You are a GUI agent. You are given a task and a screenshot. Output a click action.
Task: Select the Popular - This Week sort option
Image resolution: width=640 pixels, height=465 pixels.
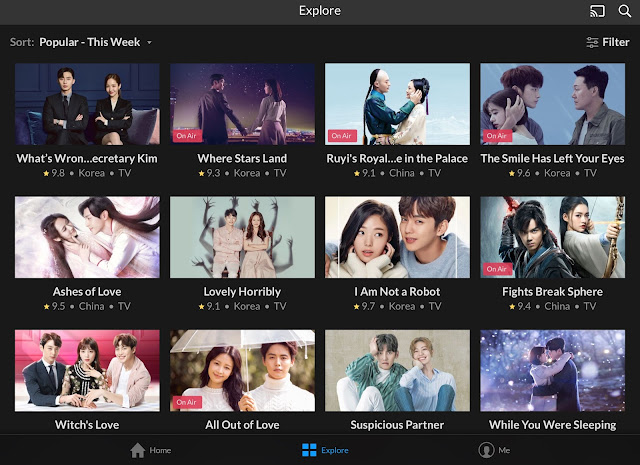[x=90, y=42]
